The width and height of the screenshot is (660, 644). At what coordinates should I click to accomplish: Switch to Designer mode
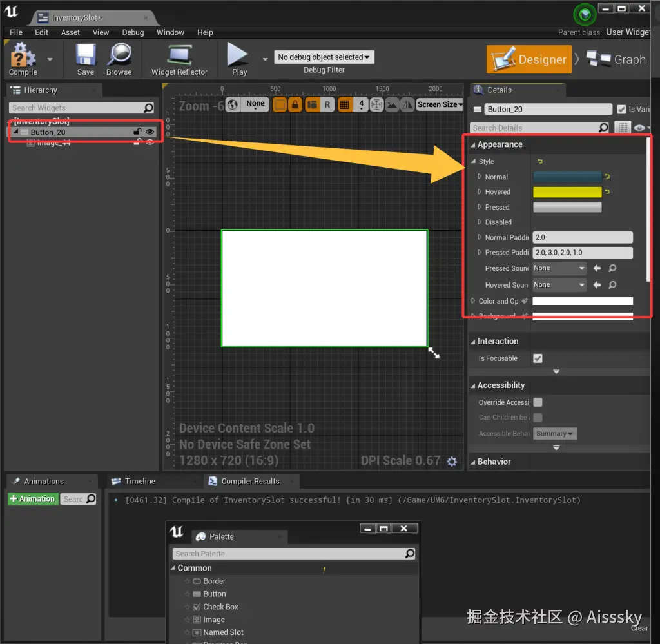click(x=529, y=59)
